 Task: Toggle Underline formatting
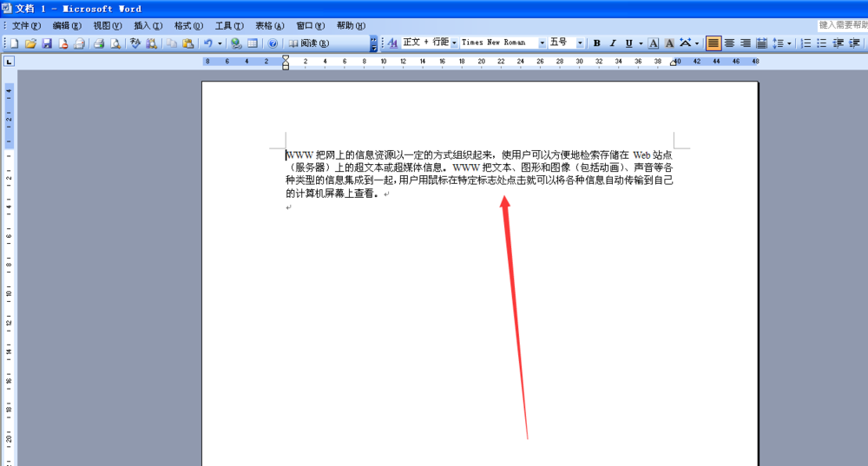coord(628,43)
